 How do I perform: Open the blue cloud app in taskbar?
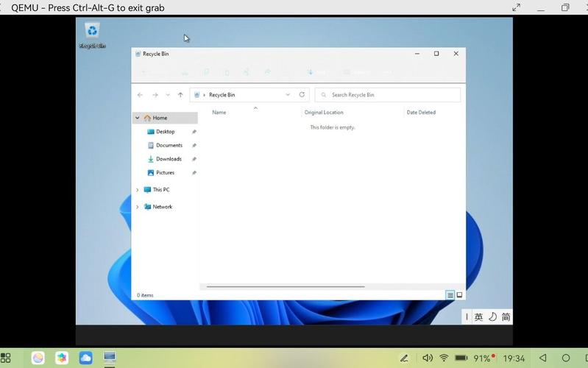coord(85,358)
